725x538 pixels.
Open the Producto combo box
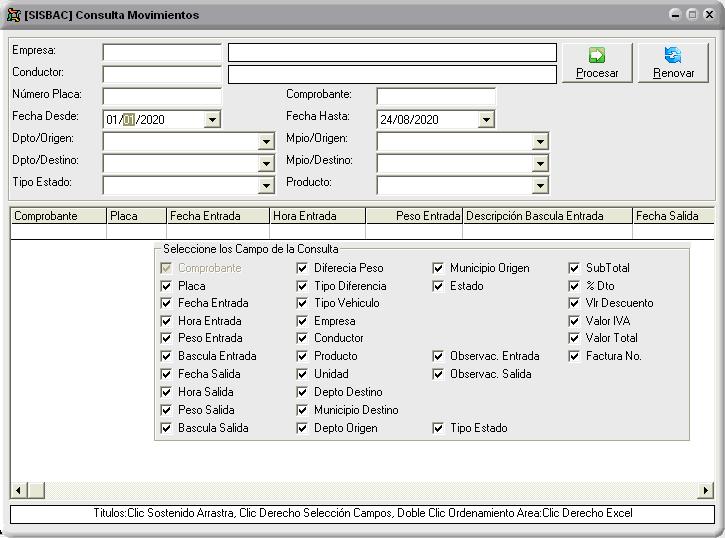(540, 185)
